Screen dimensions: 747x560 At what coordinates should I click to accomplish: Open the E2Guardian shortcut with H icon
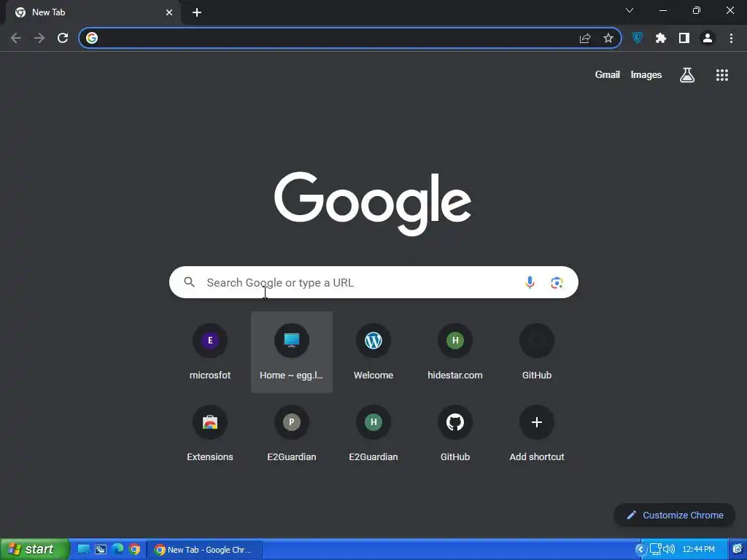coord(373,433)
